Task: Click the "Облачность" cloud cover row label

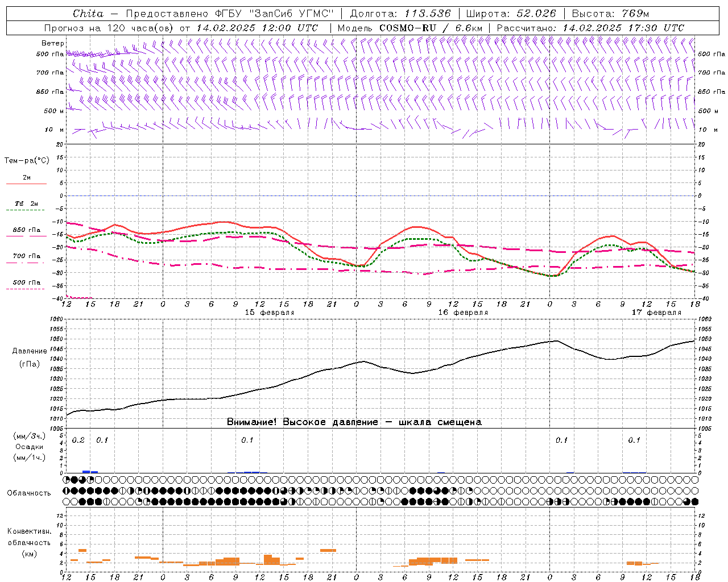Action: pyautogui.click(x=29, y=493)
